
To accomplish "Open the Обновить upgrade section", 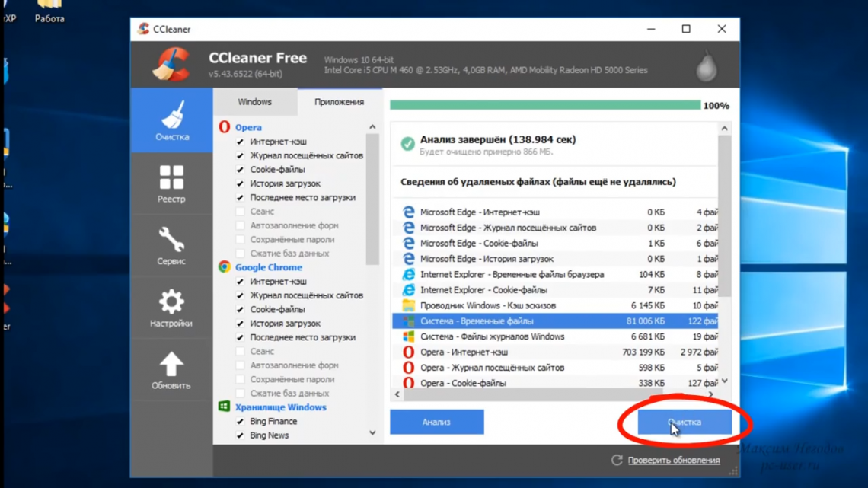I will coord(171,370).
